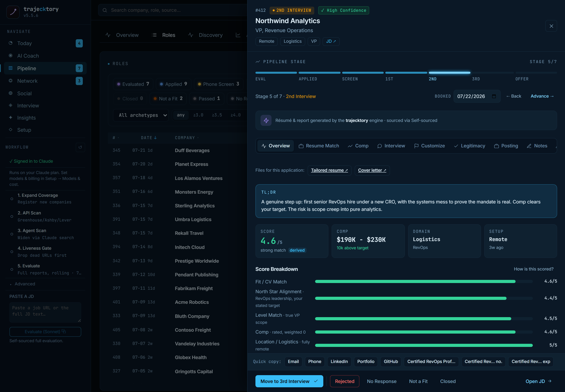Toggle the Not a Fit filter chip
Image resolution: width=565 pixels, height=392 pixels.
[168, 99]
